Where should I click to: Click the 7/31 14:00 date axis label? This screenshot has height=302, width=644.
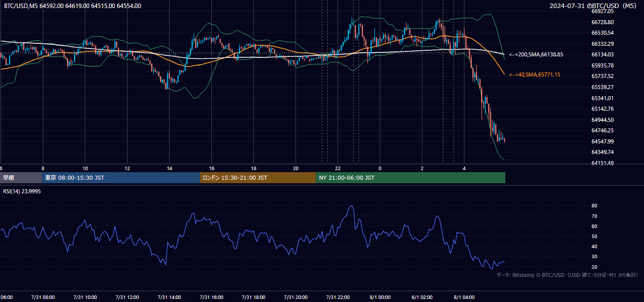pyautogui.click(x=170, y=297)
